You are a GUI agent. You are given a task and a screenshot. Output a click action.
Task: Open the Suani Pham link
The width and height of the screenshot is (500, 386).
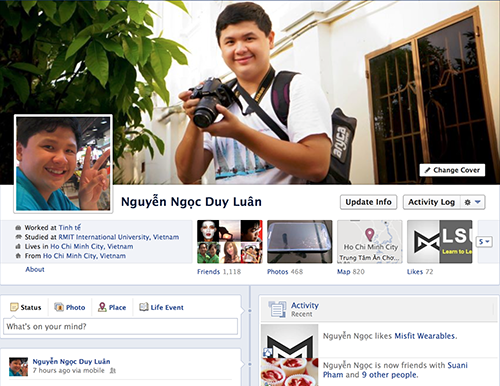[395, 370]
